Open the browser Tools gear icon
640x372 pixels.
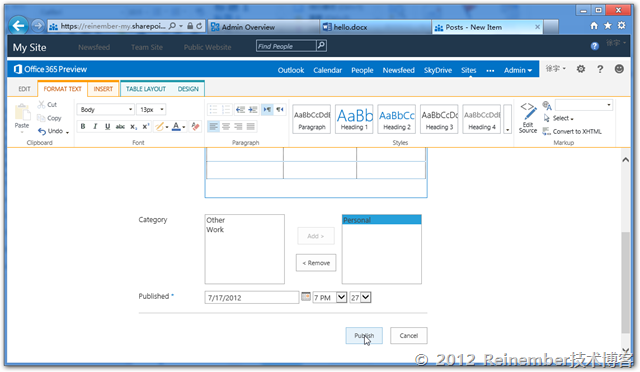click(x=622, y=26)
